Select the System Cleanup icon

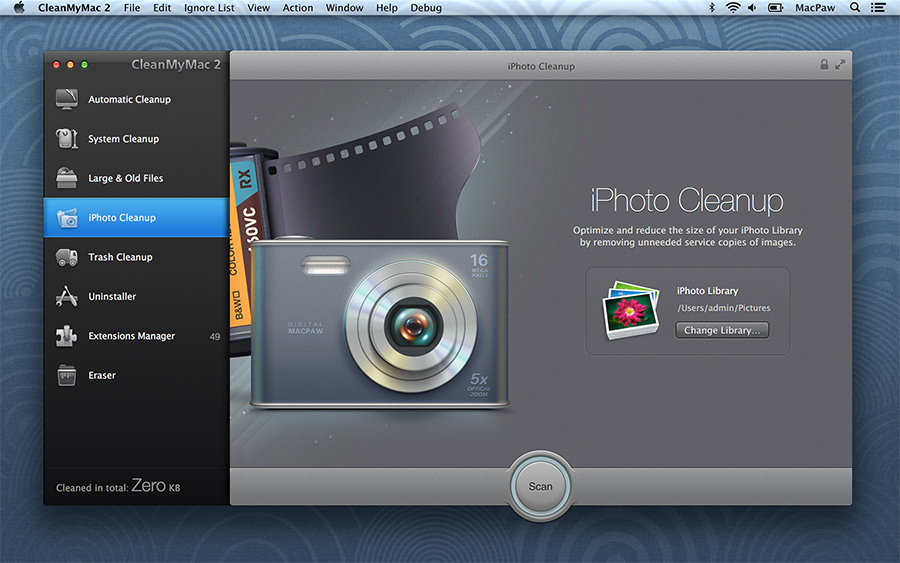[67, 138]
